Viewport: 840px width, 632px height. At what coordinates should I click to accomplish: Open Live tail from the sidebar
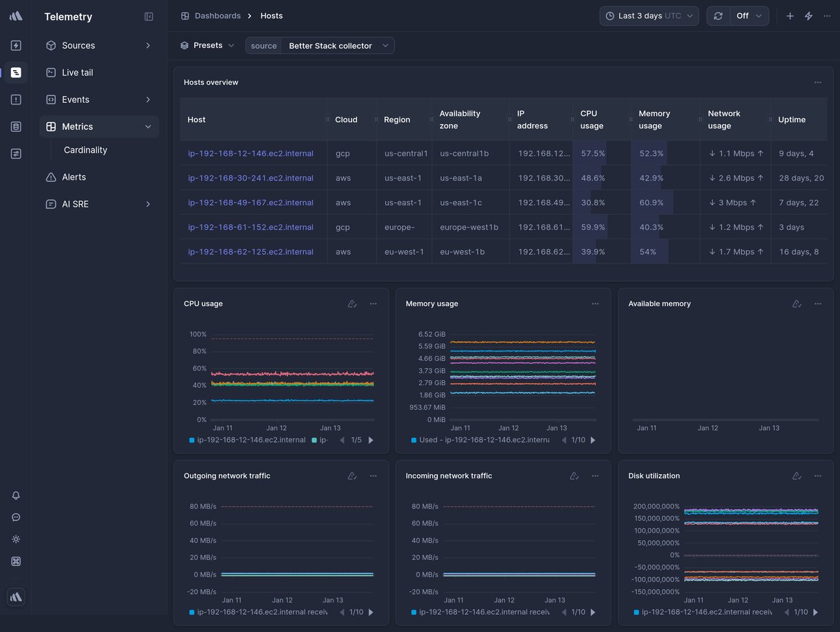point(76,72)
